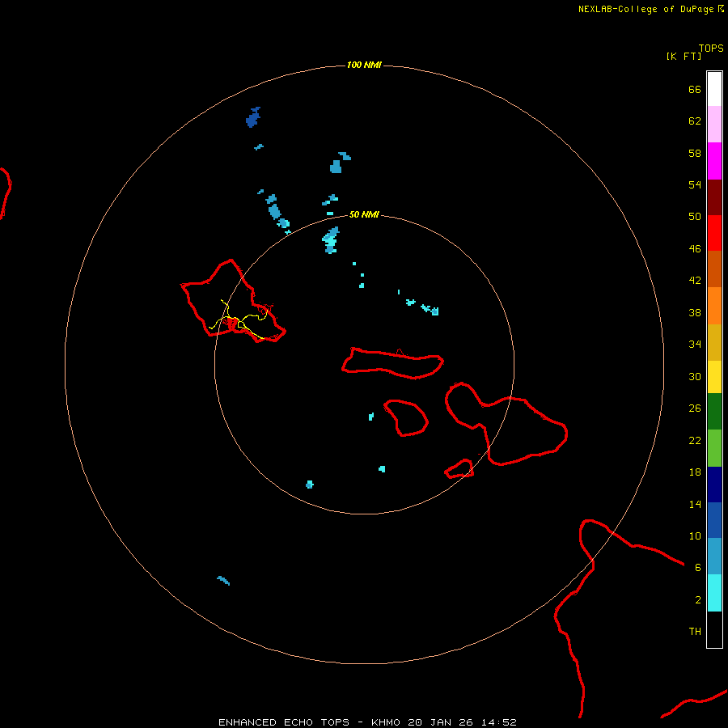
Task: Click the yellow highway lines on Oahu
Action: point(238,320)
